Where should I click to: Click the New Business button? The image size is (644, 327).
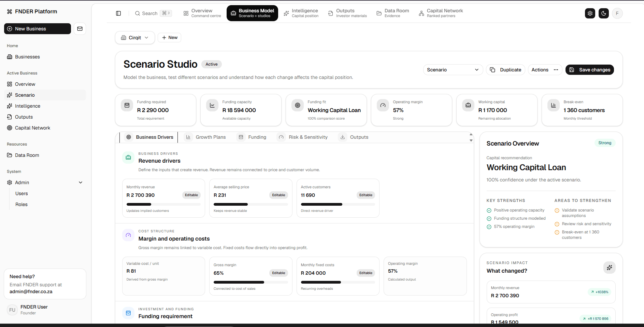pyautogui.click(x=38, y=29)
